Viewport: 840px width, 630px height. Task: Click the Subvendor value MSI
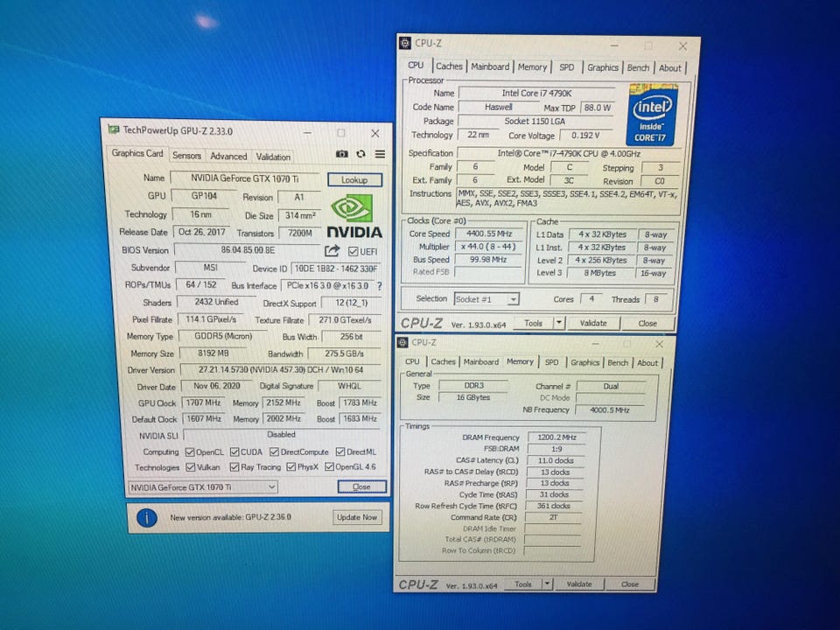tap(211, 267)
